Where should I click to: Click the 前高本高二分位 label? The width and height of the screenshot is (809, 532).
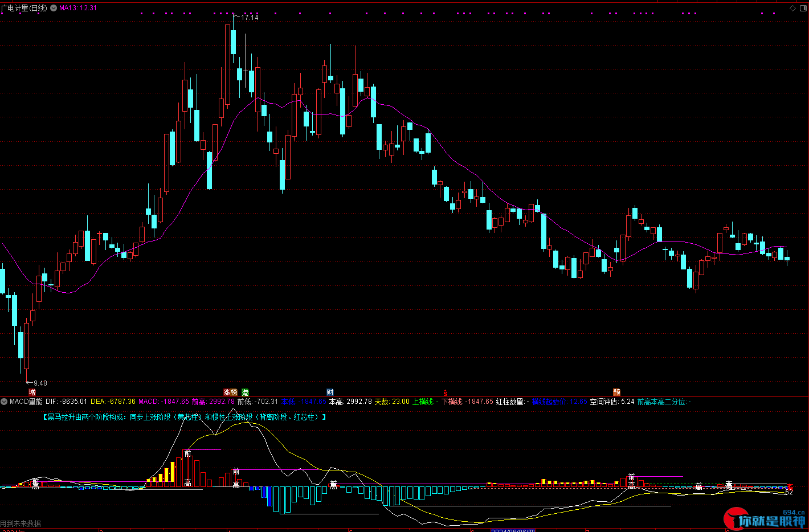661,402
